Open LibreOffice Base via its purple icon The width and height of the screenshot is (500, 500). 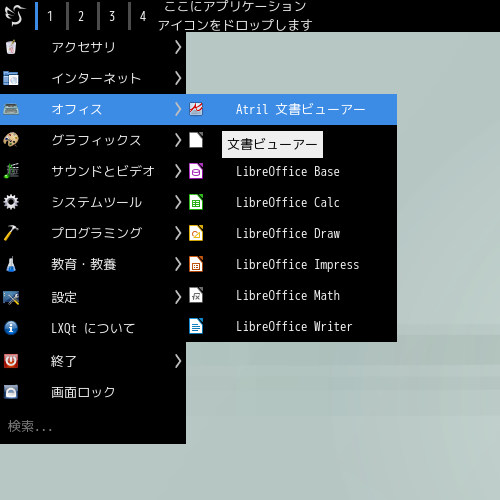coord(196,171)
